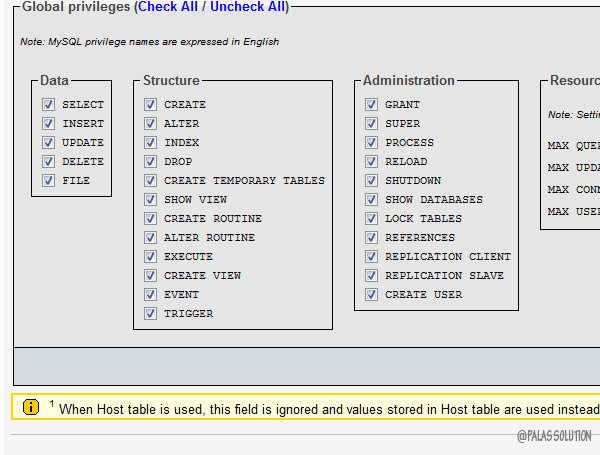Click the yellow info notice icon
Image resolution: width=600 pixels, height=455 pixels.
31,406
